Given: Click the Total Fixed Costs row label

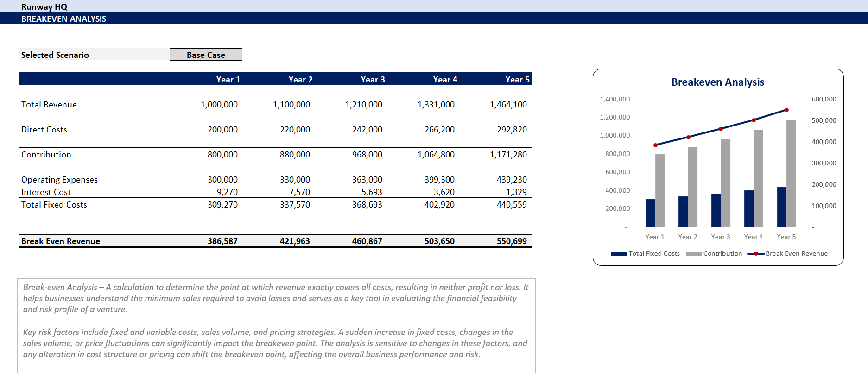Looking at the screenshot, I should click(x=54, y=205).
